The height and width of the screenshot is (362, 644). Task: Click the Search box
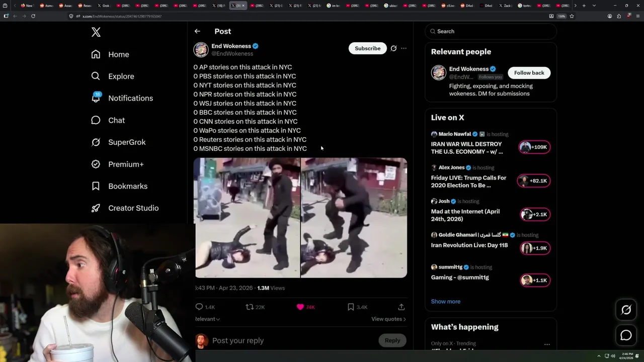[x=491, y=31]
